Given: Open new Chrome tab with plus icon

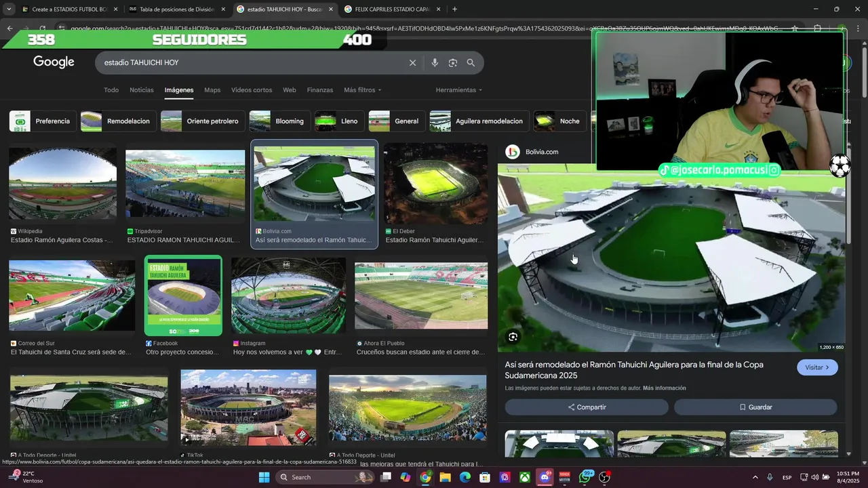Looking at the screenshot, I should [x=454, y=9].
